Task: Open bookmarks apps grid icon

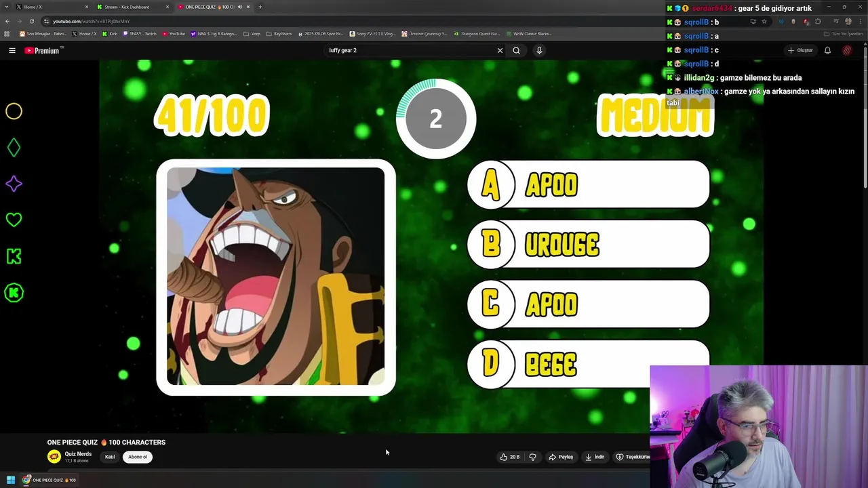Action: (7, 33)
